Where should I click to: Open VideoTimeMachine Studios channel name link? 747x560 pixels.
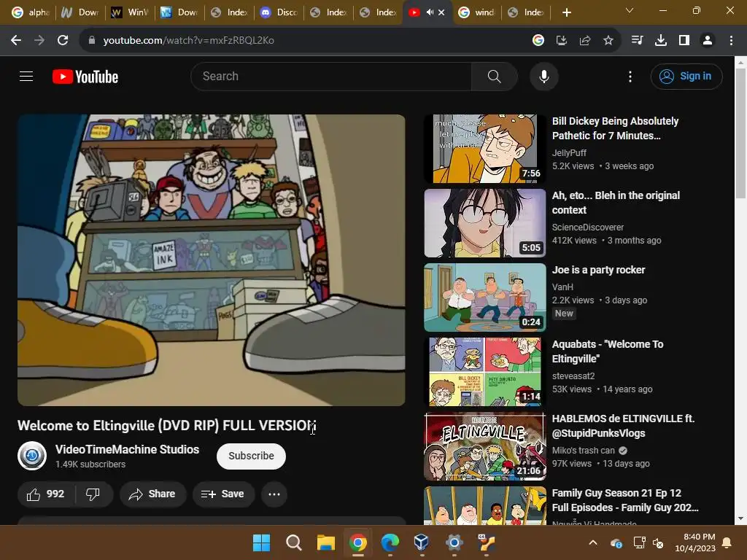click(x=127, y=449)
